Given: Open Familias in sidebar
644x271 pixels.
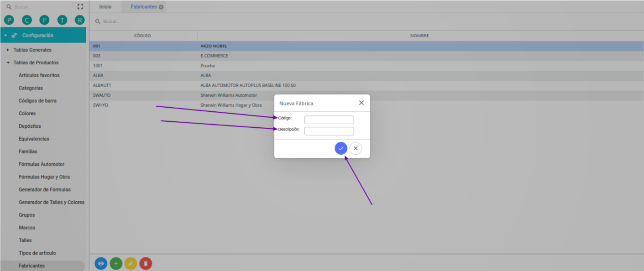Looking at the screenshot, I should tap(28, 151).
